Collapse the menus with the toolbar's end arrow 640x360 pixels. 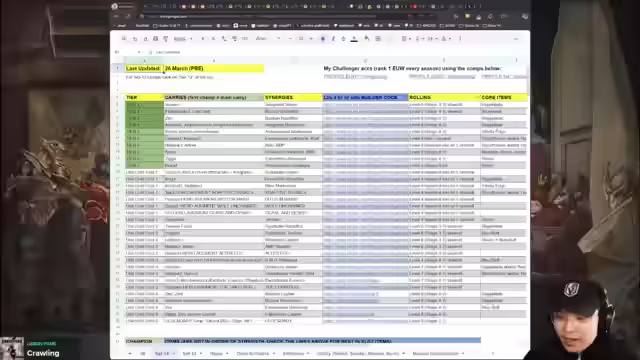[x=516, y=39]
